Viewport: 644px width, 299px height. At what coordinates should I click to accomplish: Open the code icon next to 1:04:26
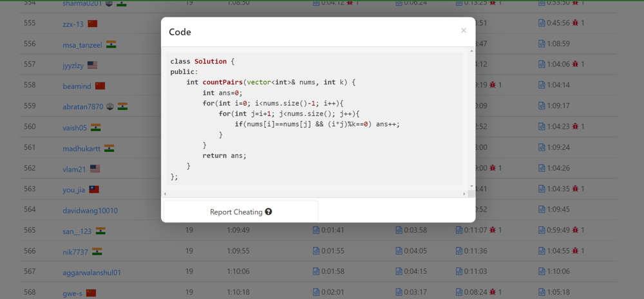pos(542,168)
